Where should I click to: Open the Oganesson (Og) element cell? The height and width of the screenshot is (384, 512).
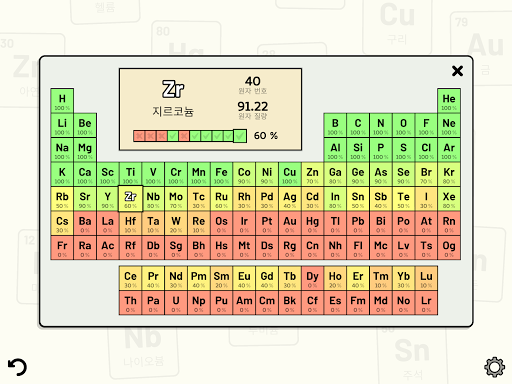[449, 248]
